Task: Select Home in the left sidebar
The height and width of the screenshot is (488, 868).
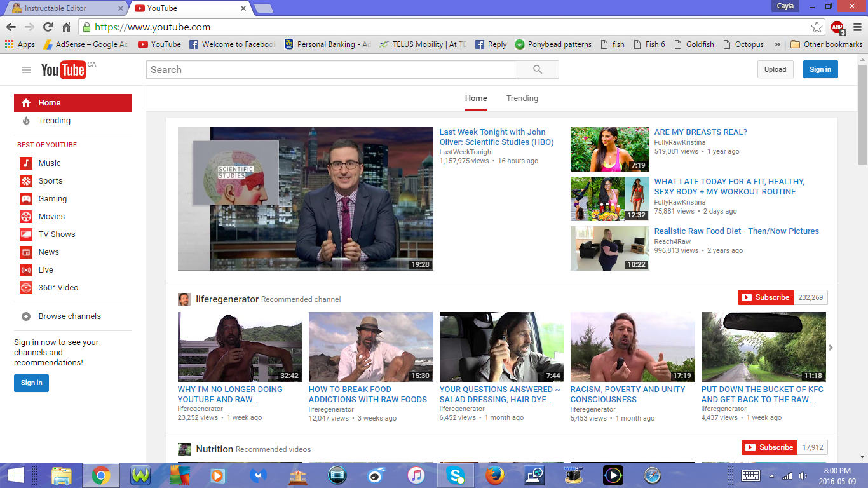Action: click(x=73, y=103)
